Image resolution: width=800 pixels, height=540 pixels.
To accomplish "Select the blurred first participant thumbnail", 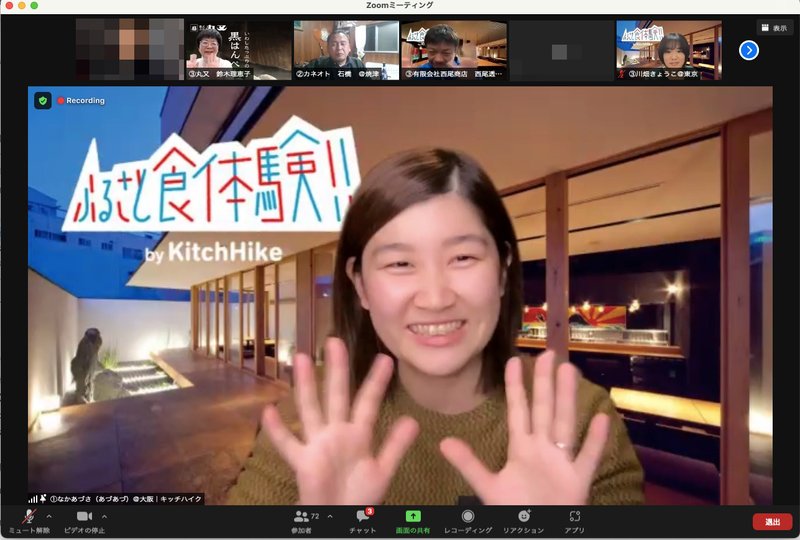I will click(x=130, y=50).
